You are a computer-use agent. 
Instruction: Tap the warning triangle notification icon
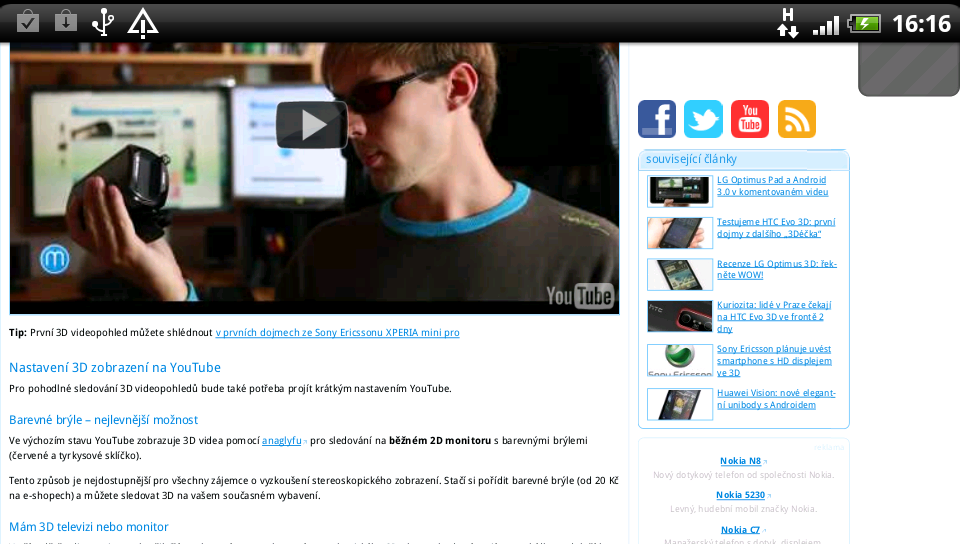143,22
